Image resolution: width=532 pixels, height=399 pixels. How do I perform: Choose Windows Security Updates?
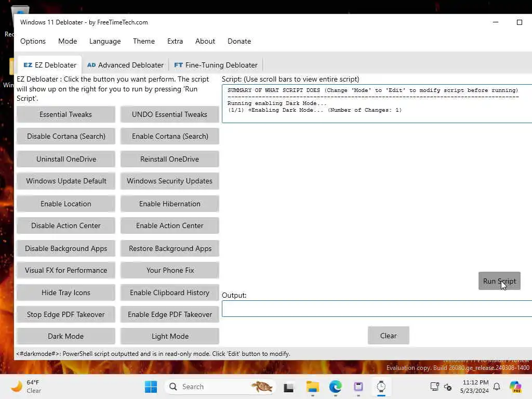[x=170, y=181]
